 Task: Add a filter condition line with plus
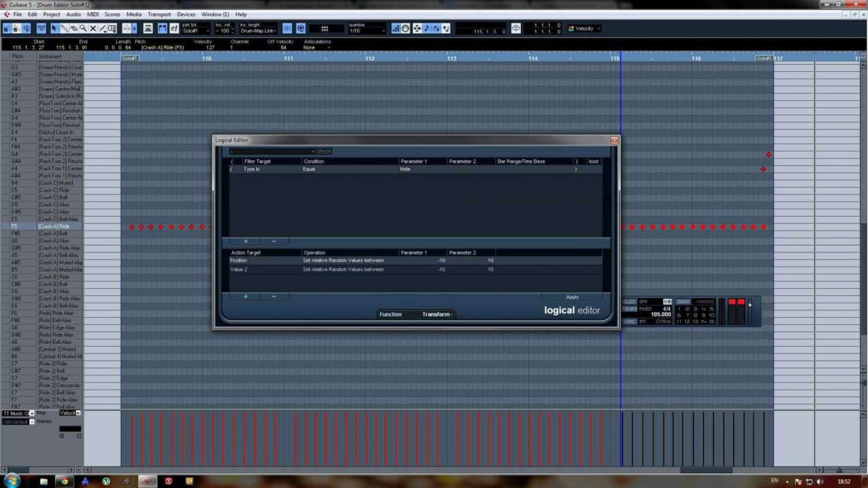click(245, 241)
